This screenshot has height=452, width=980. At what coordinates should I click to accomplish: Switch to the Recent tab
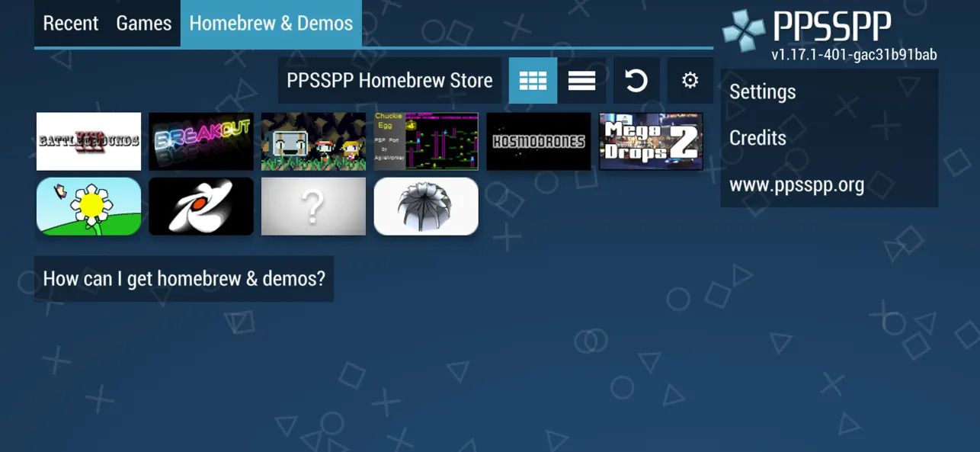tap(70, 23)
